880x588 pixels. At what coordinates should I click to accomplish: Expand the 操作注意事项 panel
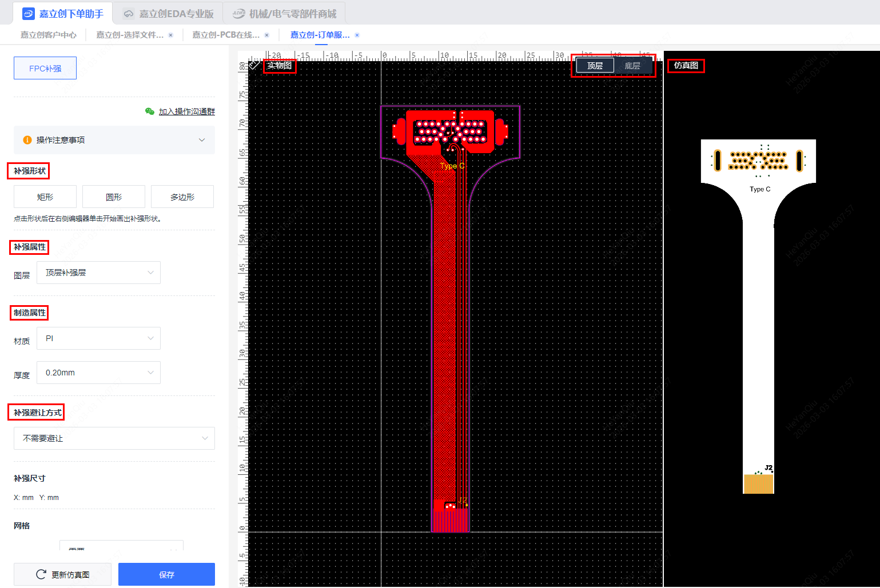(201, 140)
